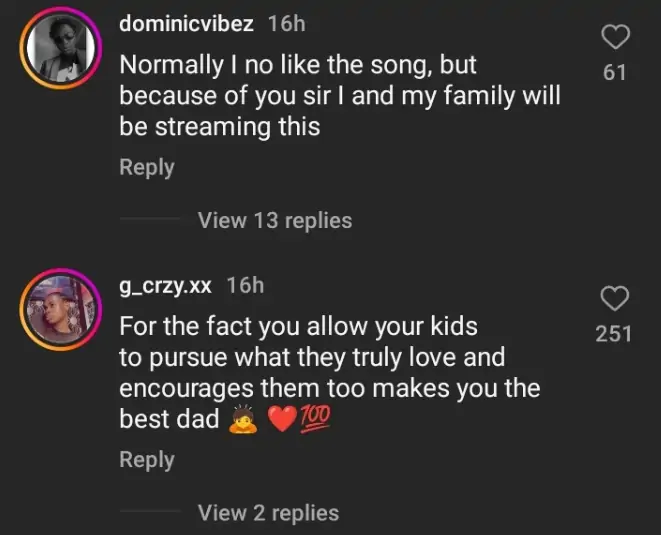The width and height of the screenshot is (661, 535).
Task: Like the comment by dominicvibez
Action: coord(616,38)
